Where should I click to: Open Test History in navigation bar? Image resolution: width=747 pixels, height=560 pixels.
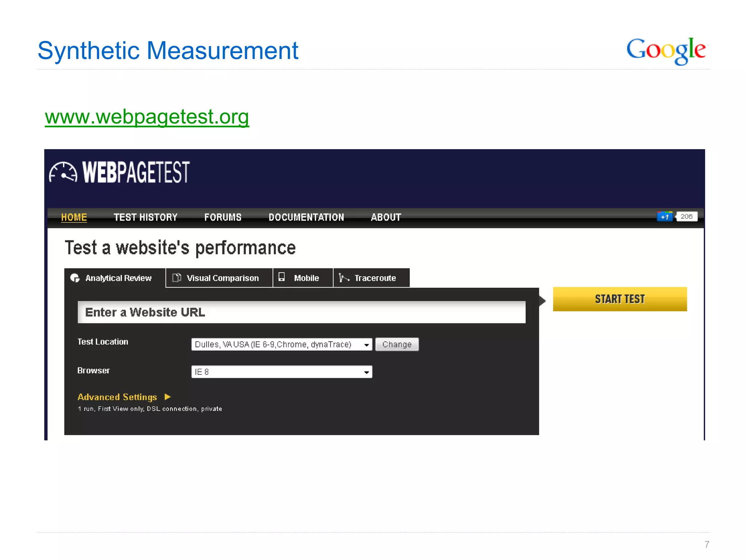point(146,217)
